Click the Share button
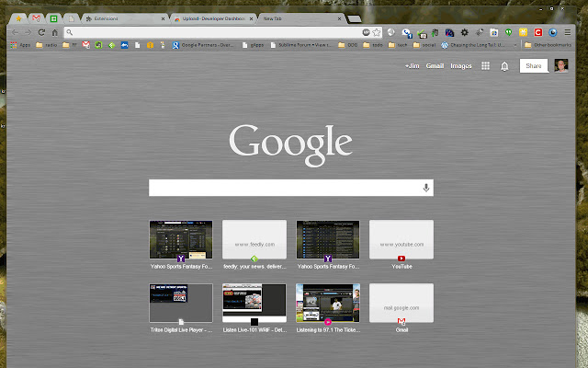Viewport: 588px width, 368px height. (x=533, y=66)
